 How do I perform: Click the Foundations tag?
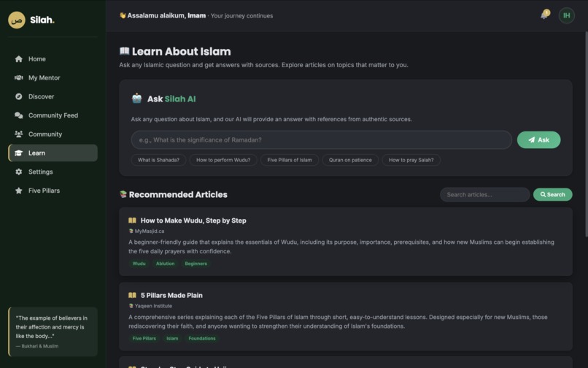coord(202,338)
